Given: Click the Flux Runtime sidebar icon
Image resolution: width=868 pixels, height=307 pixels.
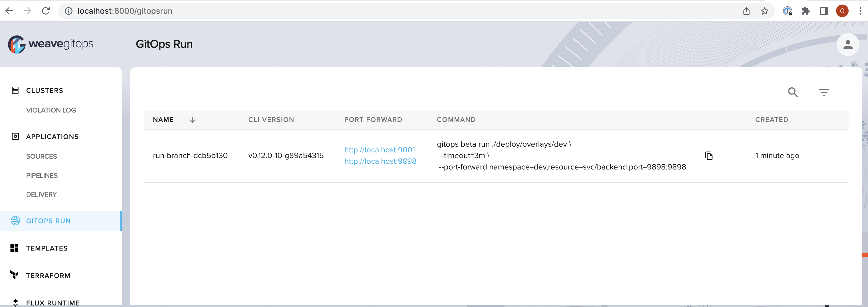Looking at the screenshot, I should (15, 303).
